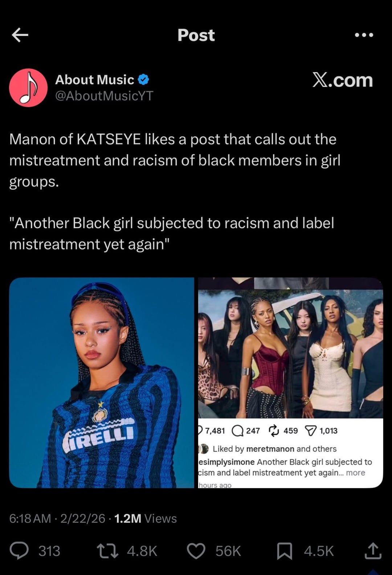392x575 pixels.
Task: Open the 56K likes count
Action: point(228,551)
